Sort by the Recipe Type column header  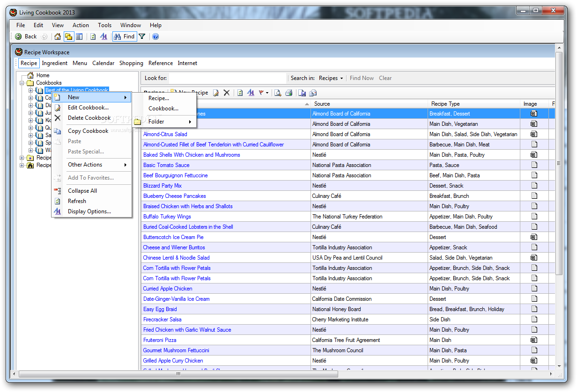coord(473,104)
